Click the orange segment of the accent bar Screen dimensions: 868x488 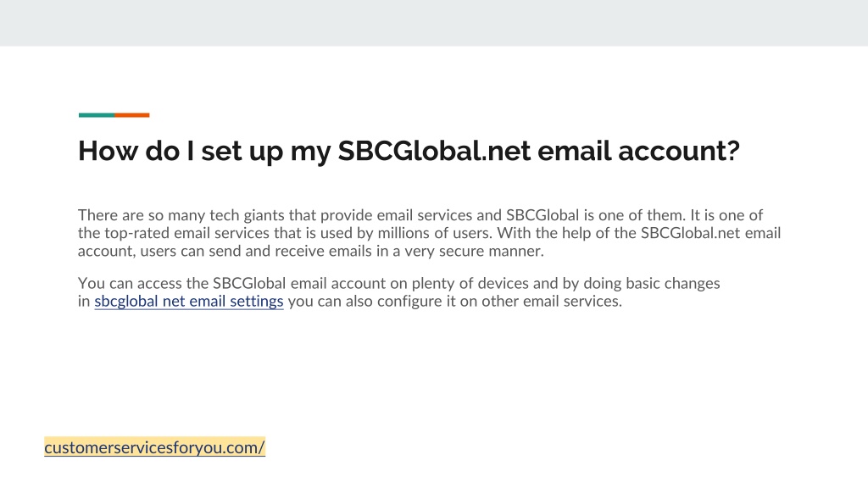click(132, 115)
